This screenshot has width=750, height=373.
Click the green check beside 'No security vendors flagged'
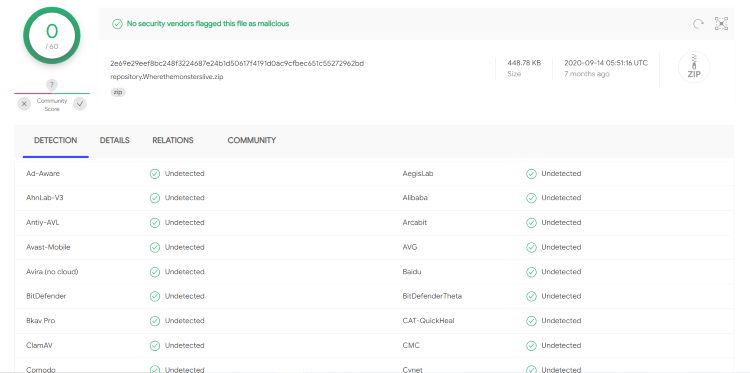pos(117,24)
